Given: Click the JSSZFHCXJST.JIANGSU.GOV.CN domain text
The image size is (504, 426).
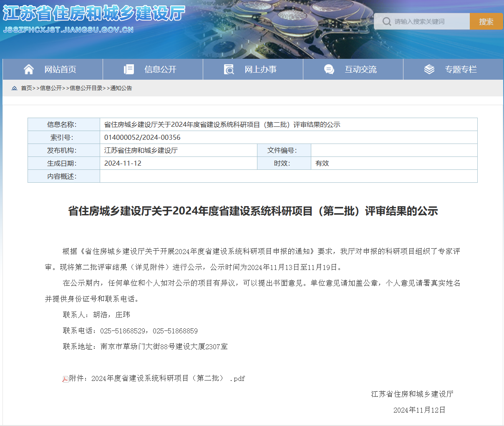Looking at the screenshot, I should [x=68, y=30].
